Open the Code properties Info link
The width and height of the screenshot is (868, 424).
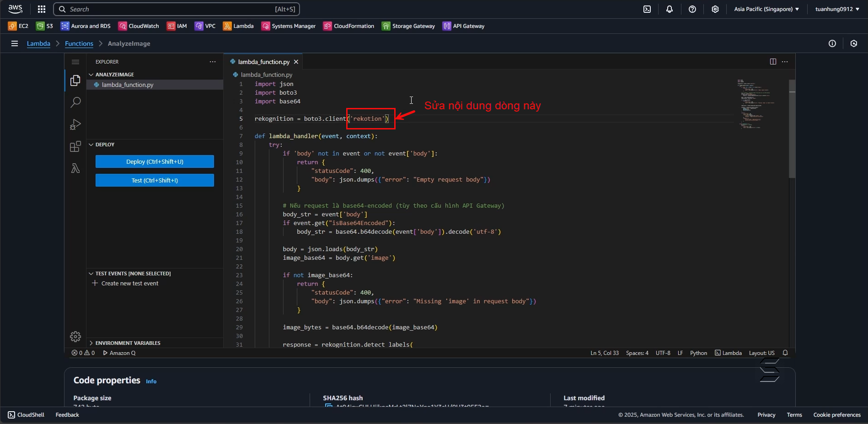[151, 381]
